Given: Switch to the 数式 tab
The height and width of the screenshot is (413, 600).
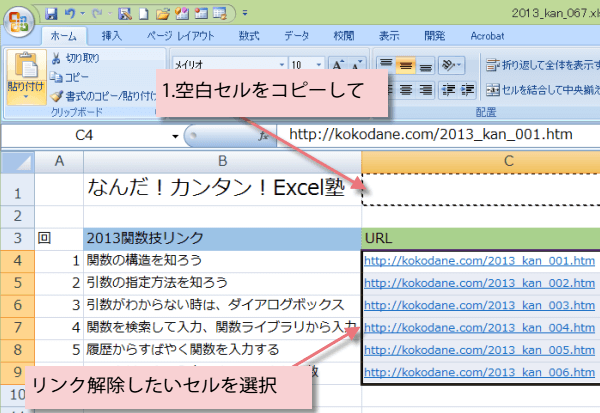Looking at the screenshot, I should (x=249, y=36).
